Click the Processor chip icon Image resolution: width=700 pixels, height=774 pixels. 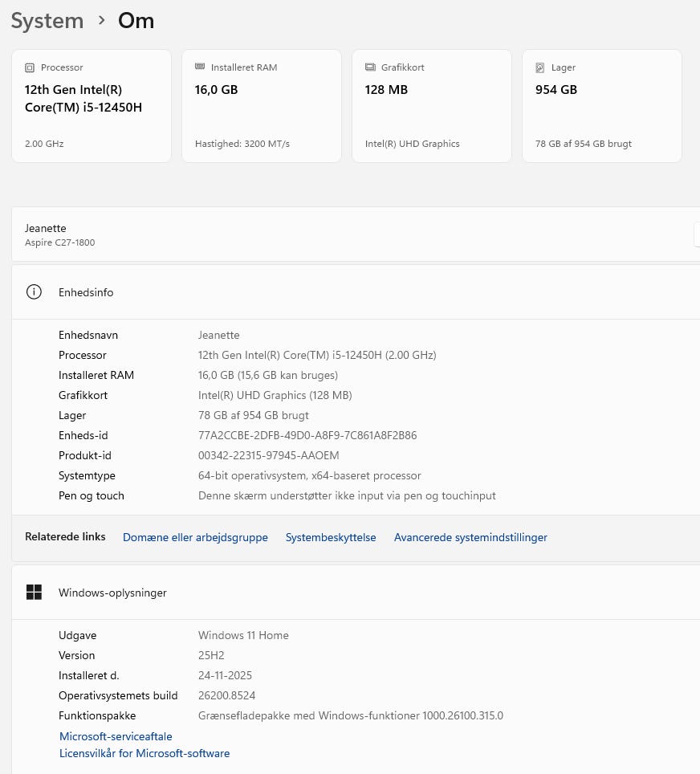click(30, 67)
